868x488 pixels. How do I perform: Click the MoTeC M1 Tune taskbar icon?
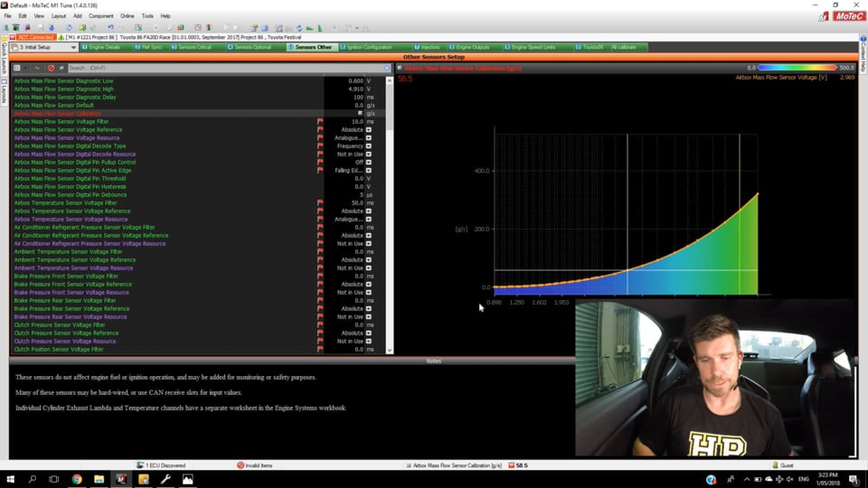(121, 479)
